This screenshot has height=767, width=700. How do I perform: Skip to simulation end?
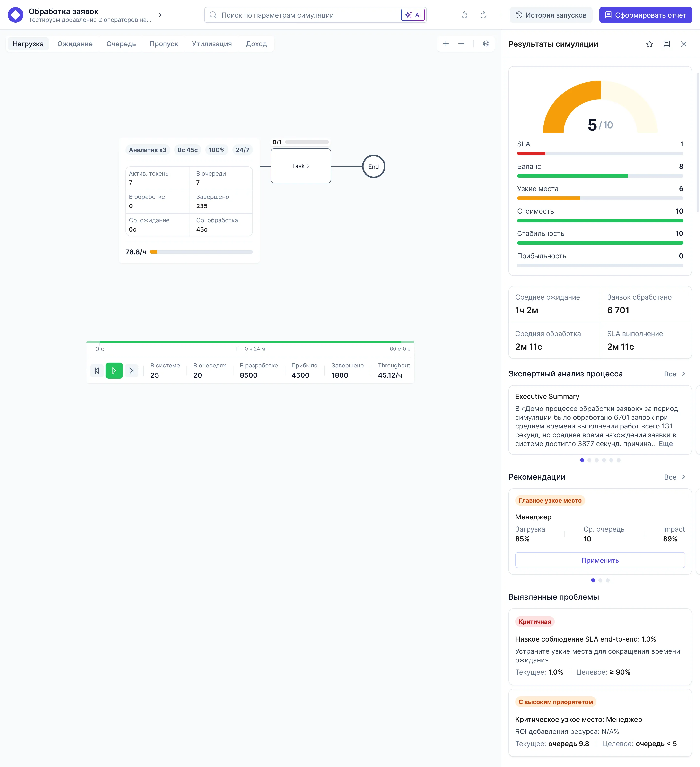click(x=131, y=371)
